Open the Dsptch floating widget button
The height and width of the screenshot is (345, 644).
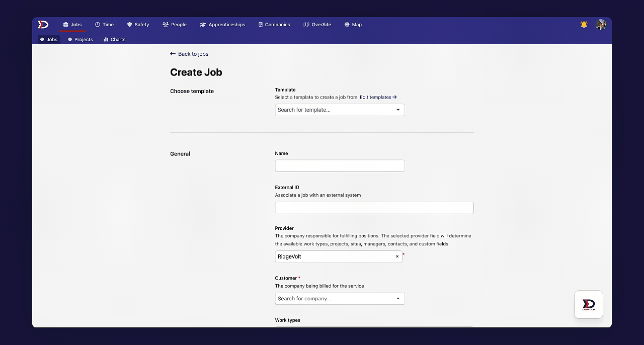tap(589, 304)
